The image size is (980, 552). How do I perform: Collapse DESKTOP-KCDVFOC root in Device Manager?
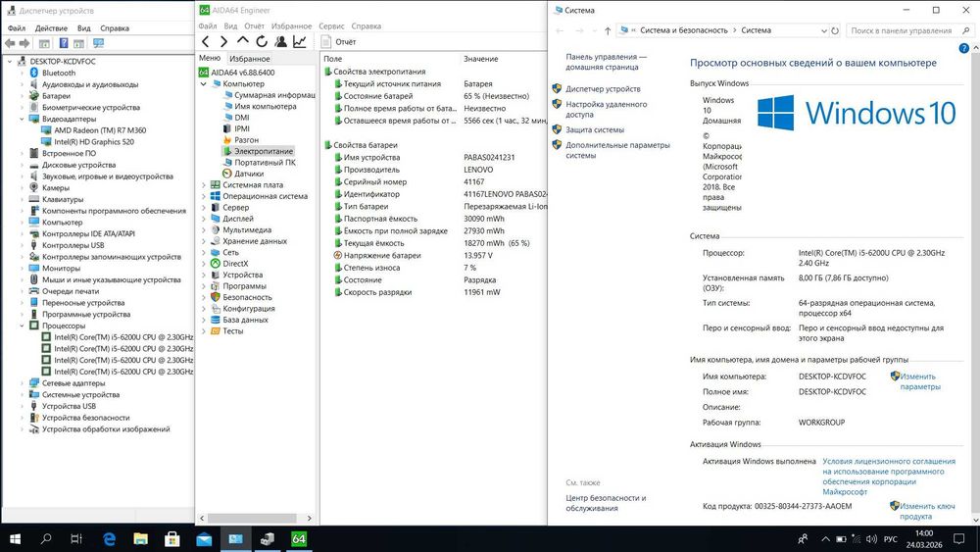click(10, 61)
